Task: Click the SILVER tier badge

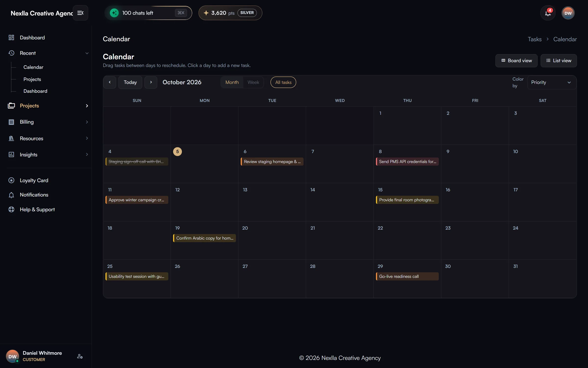Action: [247, 13]
